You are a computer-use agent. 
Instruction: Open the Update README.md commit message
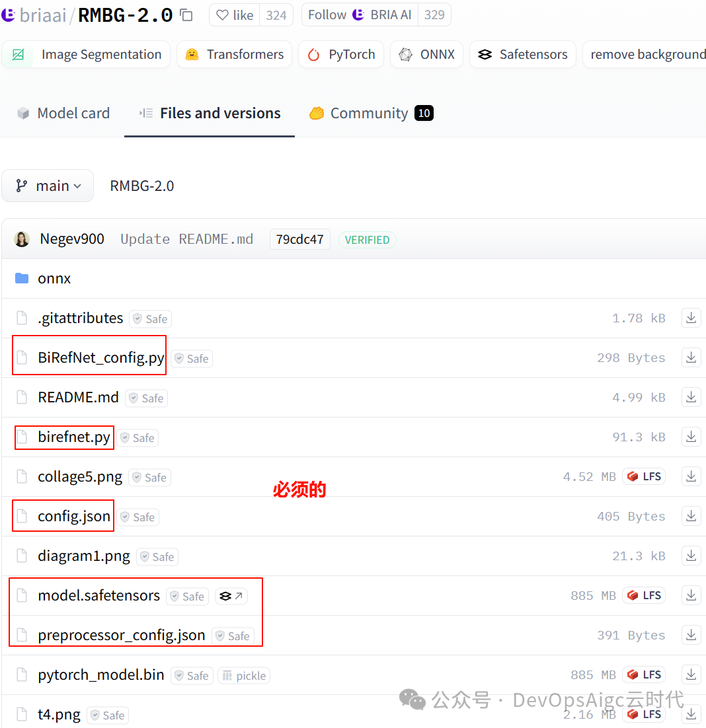pos(186,239)
